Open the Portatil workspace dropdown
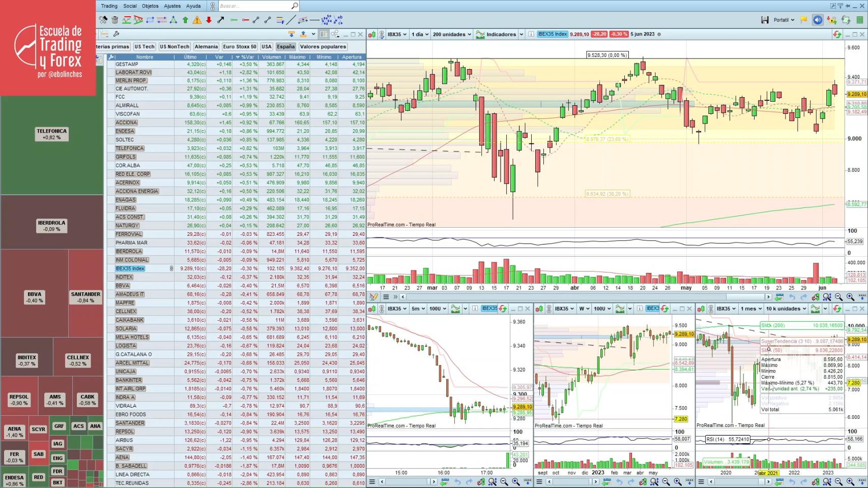Viewport: 868px width, 488px height. (784, 20)
